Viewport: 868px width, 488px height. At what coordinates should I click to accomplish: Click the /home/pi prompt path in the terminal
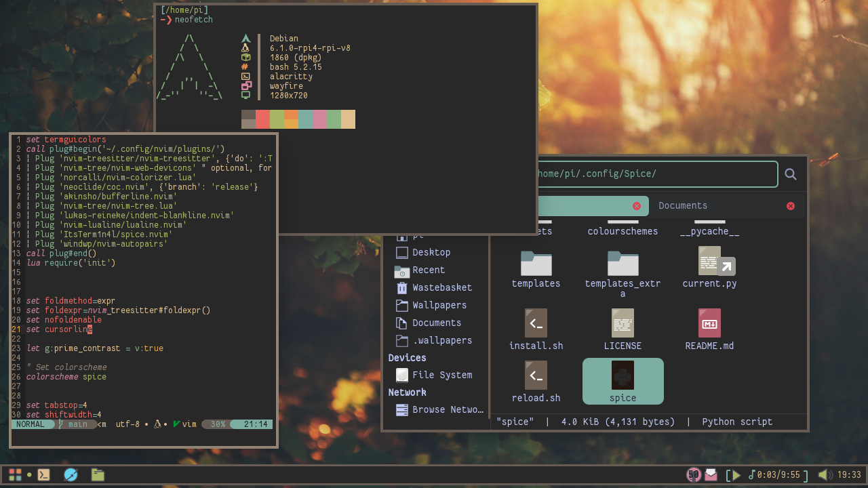coord(184,10)
